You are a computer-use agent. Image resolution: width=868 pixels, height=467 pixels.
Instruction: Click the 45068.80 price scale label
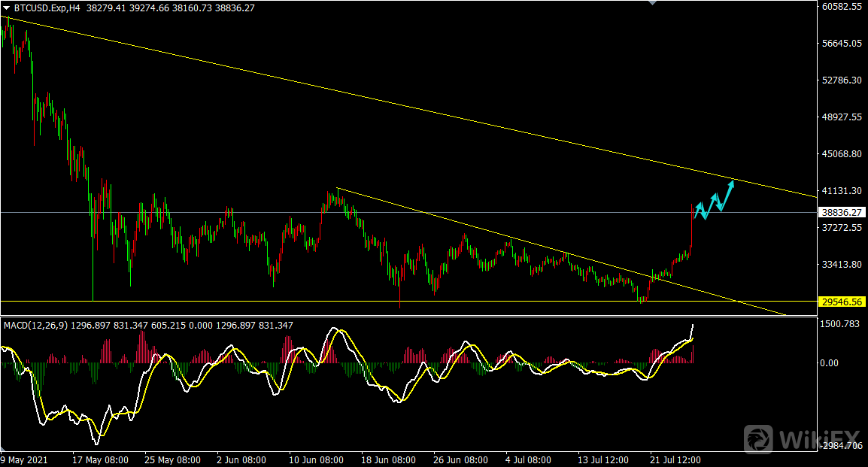pos(842,154)
